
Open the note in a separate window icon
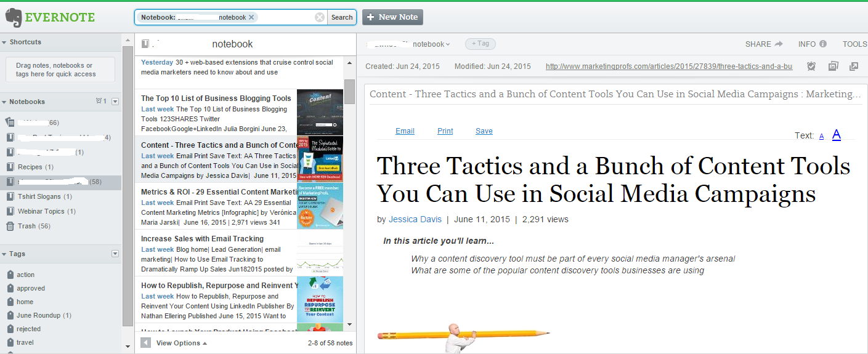(x=854, y=66)
